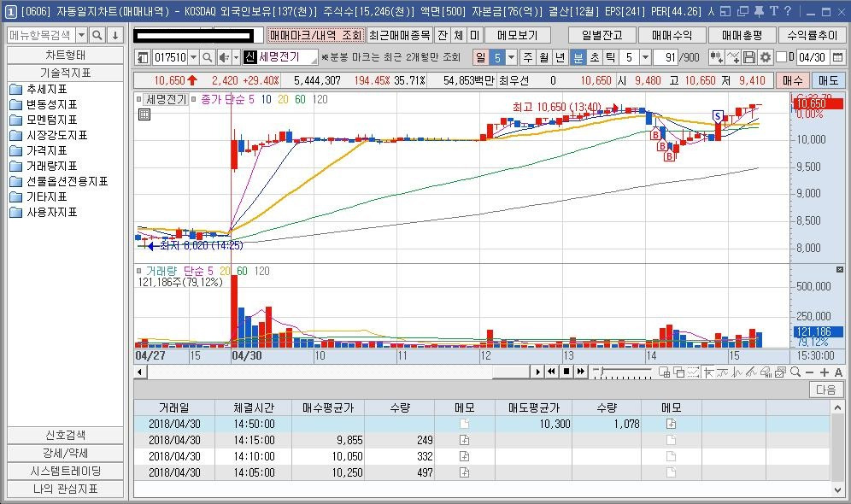The width and height of the screenshot is (851, 504).
Task: Select the 주 (weekly) period toggle
Action: pos(527,57)
